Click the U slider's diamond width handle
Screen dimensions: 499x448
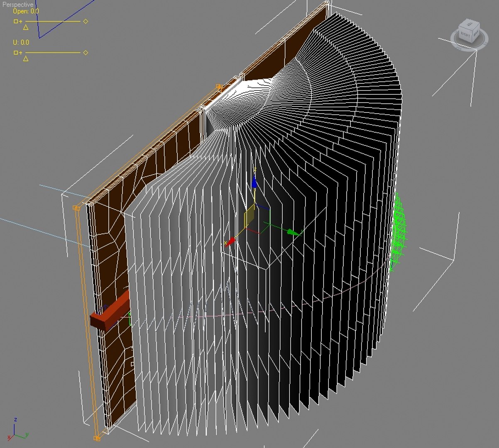pos(86,53)
